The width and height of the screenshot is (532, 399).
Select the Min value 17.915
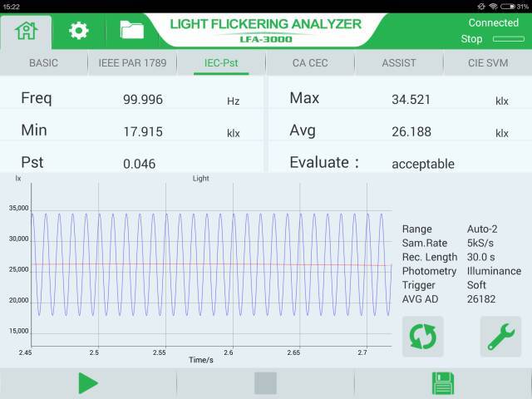(x=143, y=131)
